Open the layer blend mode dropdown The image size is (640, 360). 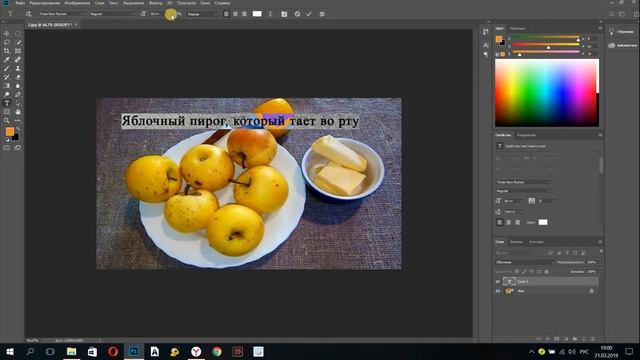coord(524,262)
